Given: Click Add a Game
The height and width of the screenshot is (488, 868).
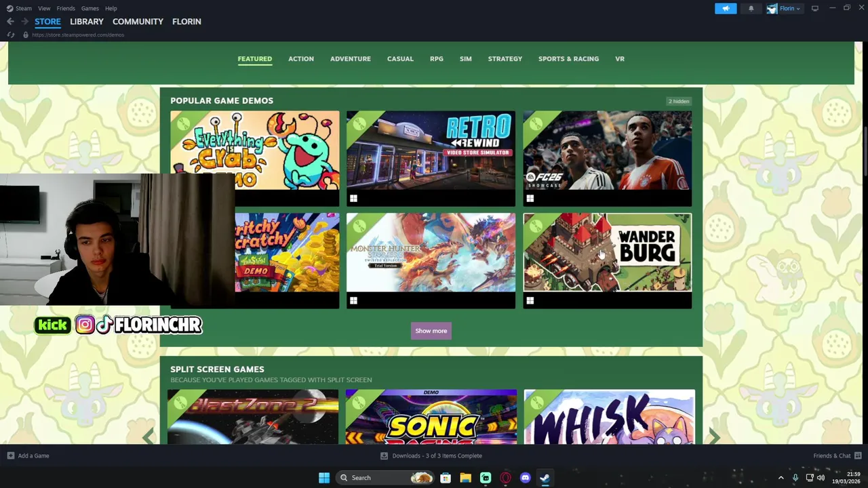Looking at the screenshot, I should click(x=33, y=455).
